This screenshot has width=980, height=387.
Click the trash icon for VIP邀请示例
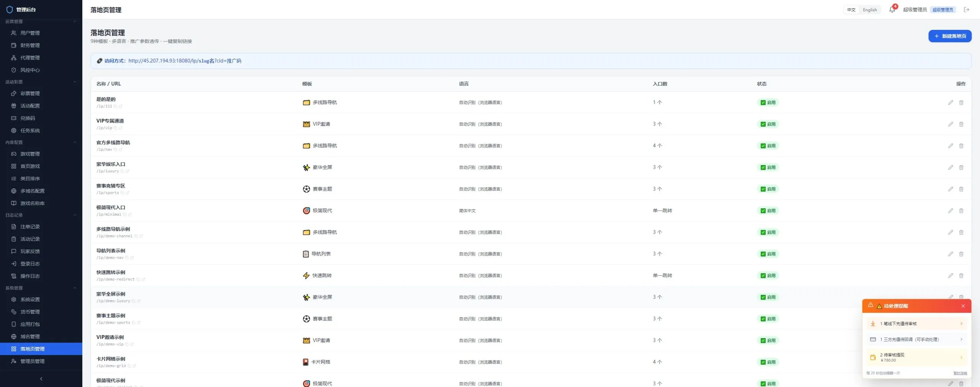[x=961, y=340]
